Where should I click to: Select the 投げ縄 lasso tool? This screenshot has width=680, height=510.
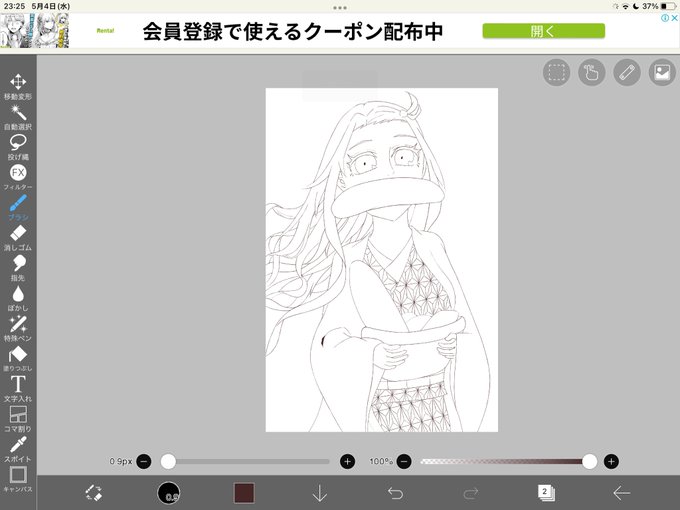click(18, 147)
